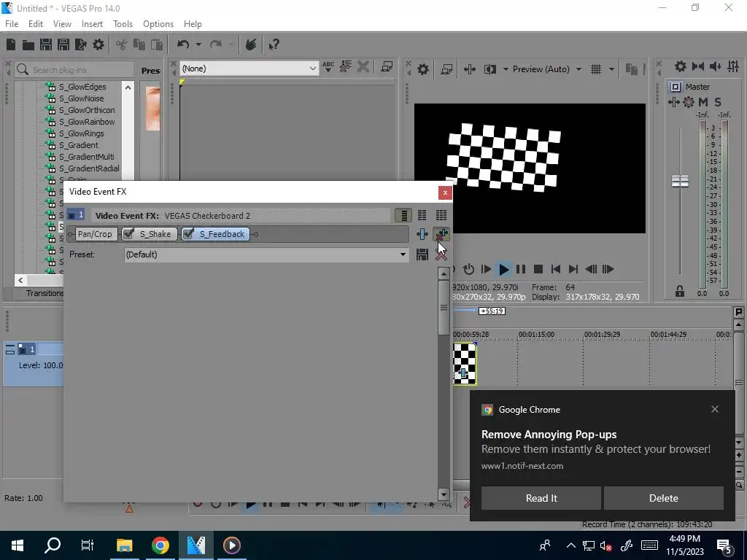Click Delete on Chrome notification
The image size is (747, 560).
point(664,498)
